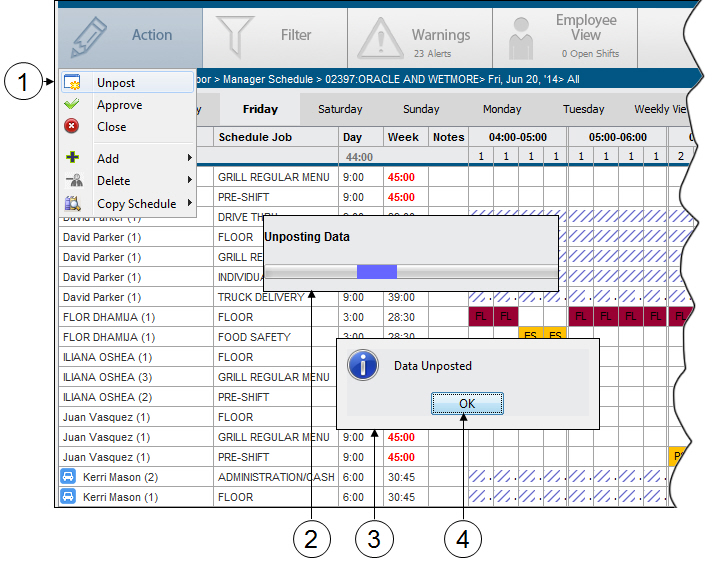
Task: Select the ILIANA OSHEA (3) row
Action: pyautogui.click(x=107, y=377)
